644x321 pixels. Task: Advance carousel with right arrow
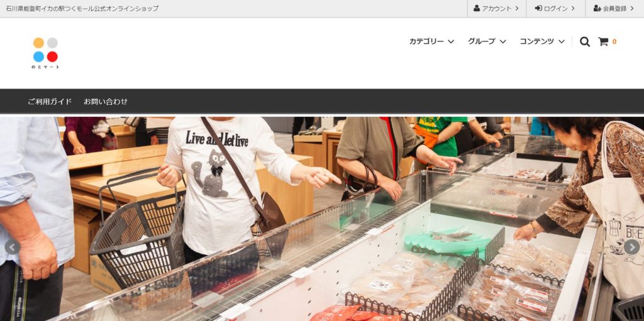pos(631,247)
